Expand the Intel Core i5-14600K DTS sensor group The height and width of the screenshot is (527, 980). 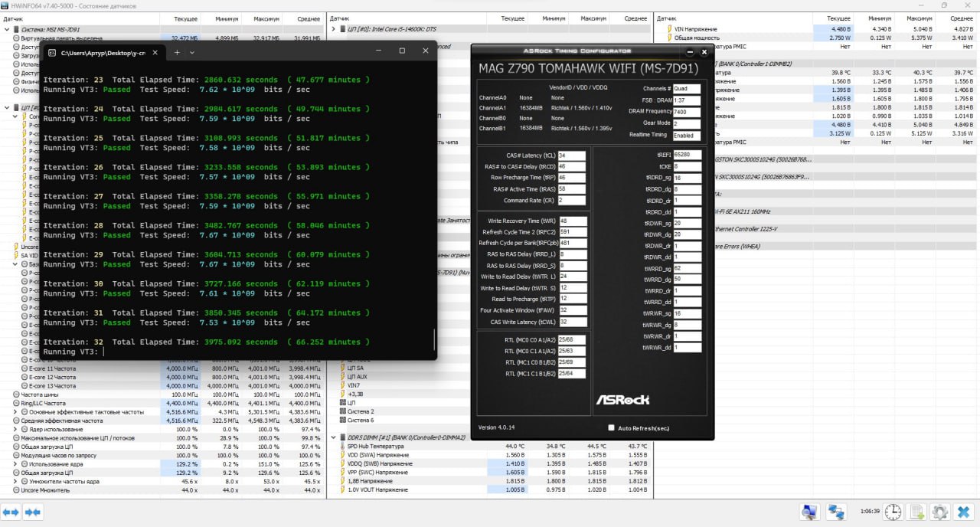click(x=334, y=29)
